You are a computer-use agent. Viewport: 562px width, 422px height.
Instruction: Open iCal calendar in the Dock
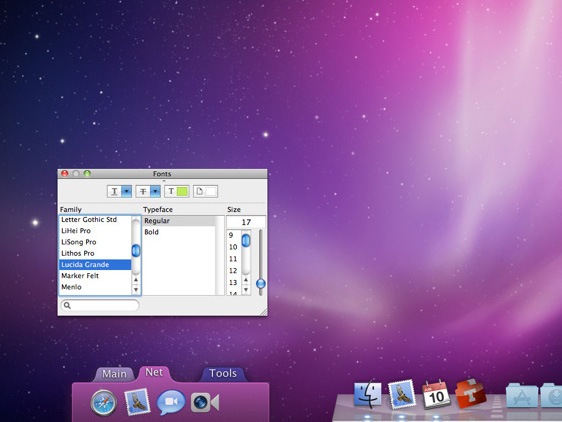click(x=436, y=394)
